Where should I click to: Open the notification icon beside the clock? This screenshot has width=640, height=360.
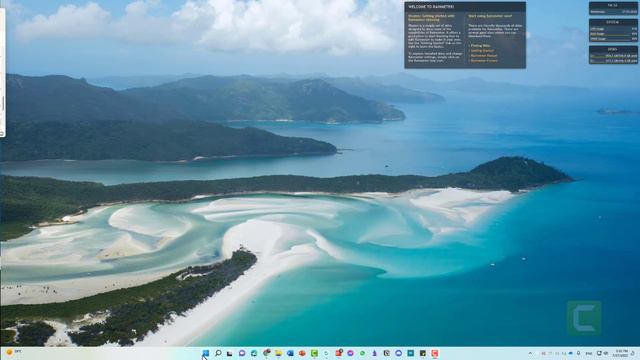[633, 353]
